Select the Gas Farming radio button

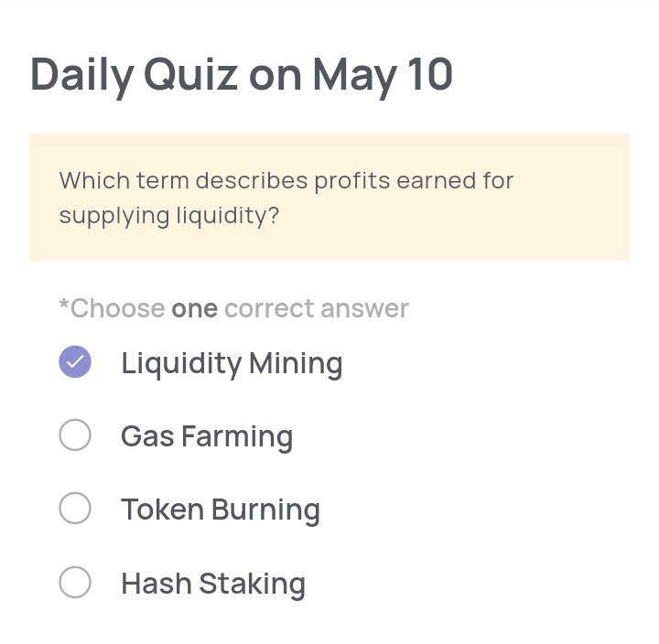point(75,435)
